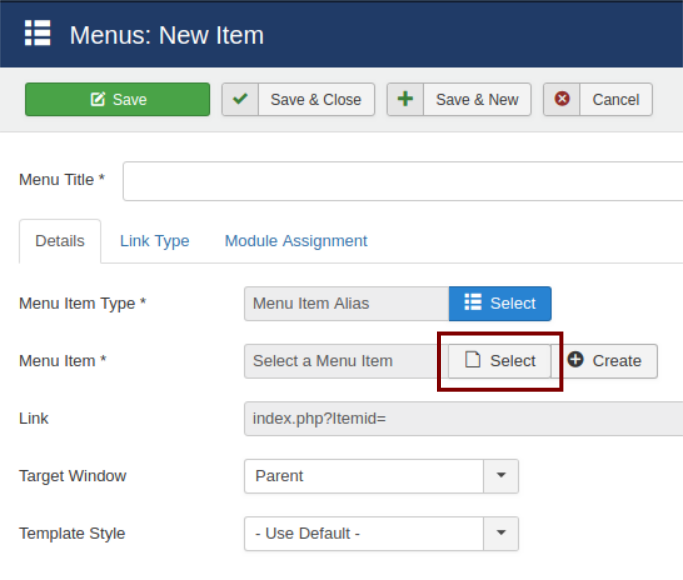The height and width of the screenshot is (580, 683).
Task: Click the plus-circle icon on the Create button
Action: click(x=575, y=360)
